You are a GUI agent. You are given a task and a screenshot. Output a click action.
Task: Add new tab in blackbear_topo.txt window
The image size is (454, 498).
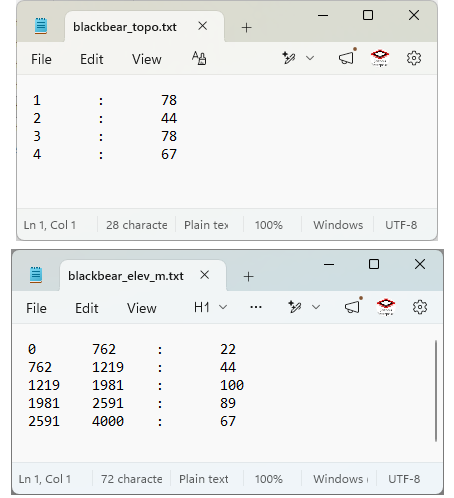coord(246,28)
